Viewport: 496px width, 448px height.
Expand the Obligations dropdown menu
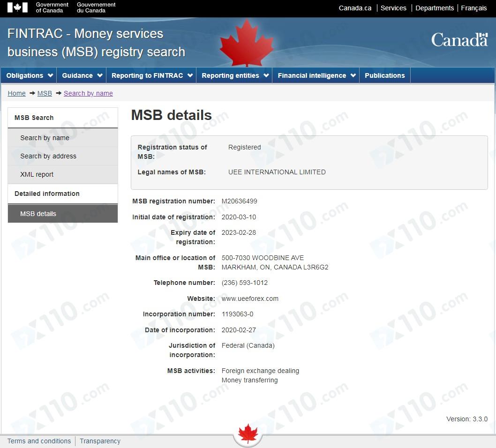pyautogui.click(x=29, y=75)
